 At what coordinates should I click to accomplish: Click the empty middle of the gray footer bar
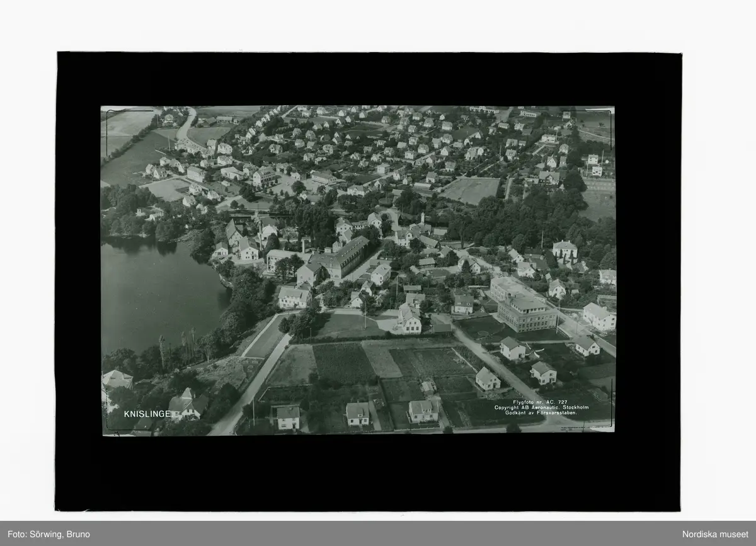[378, 534]
